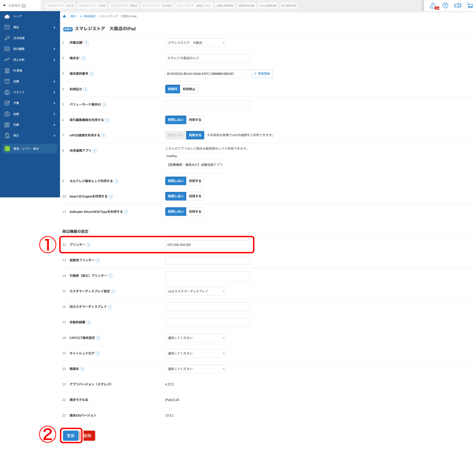
Task: Click the blue 更新 button
Action: click(71, 436)
